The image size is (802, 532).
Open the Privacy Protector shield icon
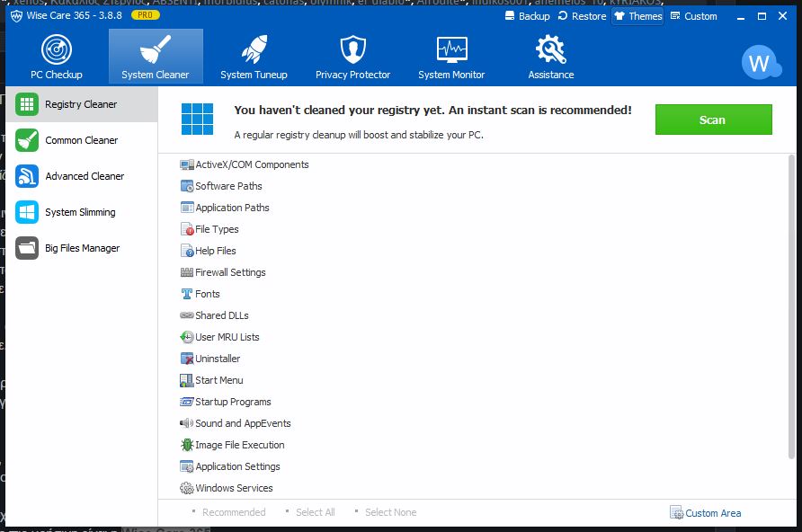click(x=353, y=49)
